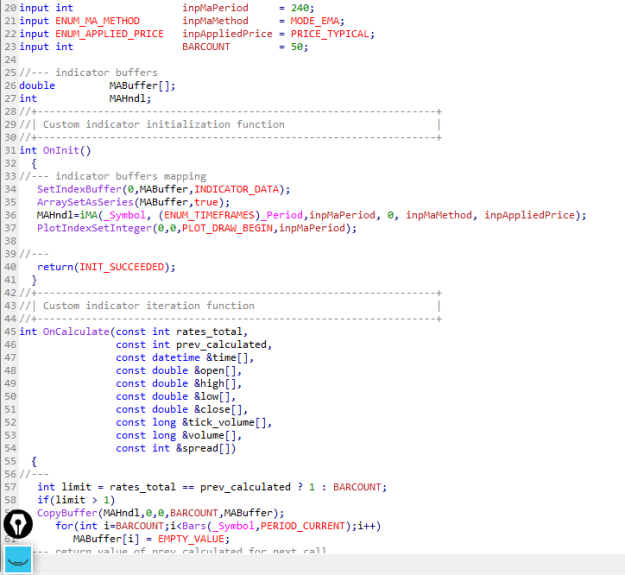Click line number 20 in gutter
This screenshot has height=575, width=625.
[10, 8]
